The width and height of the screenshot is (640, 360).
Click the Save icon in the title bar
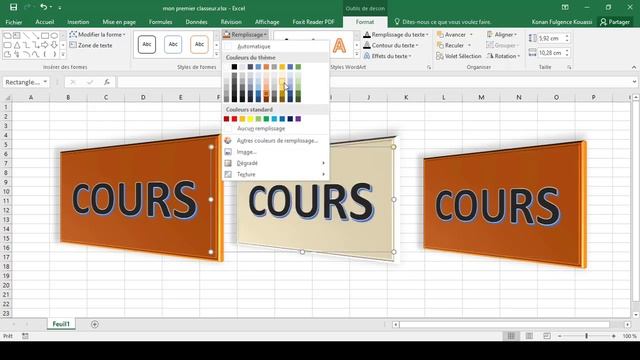[x=13, y=7]
